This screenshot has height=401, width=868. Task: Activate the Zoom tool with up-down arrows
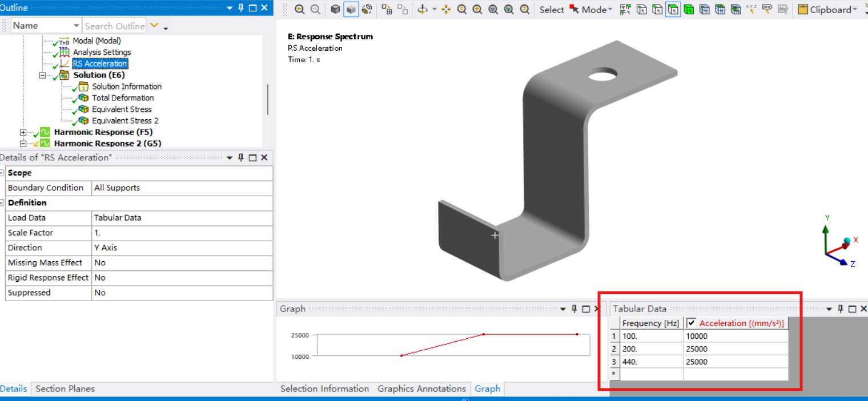pyautogui.click(x=461, y=10)
